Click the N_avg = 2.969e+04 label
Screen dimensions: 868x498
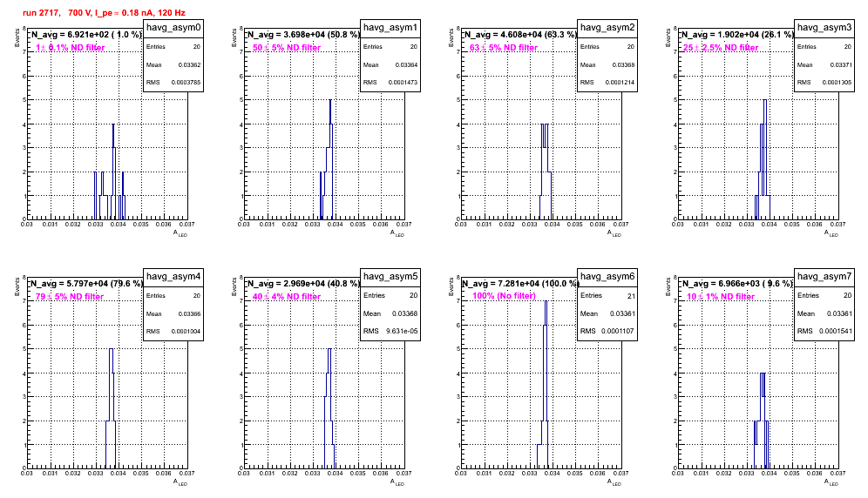(303, 284)
